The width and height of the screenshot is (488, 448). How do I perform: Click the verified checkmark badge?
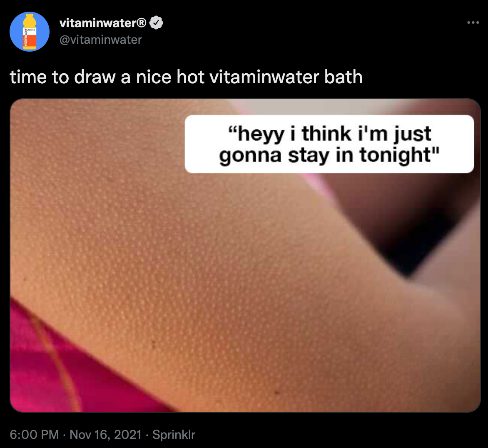click(156, 22)
